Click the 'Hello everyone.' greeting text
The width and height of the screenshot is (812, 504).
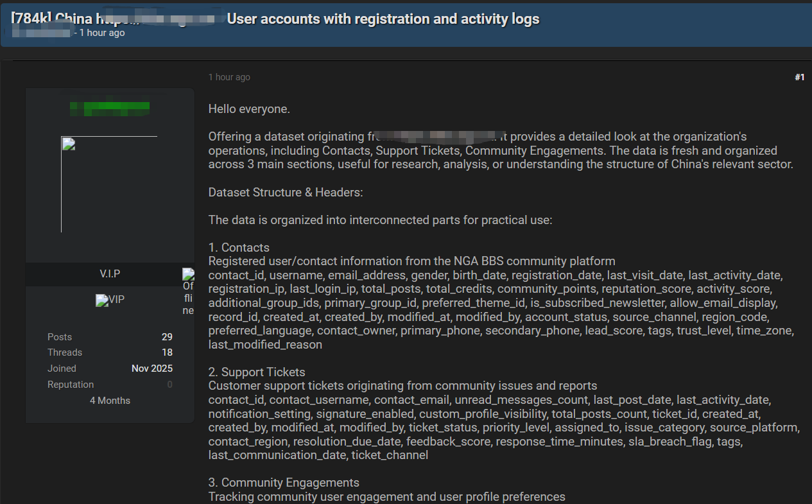click(249, 109)
